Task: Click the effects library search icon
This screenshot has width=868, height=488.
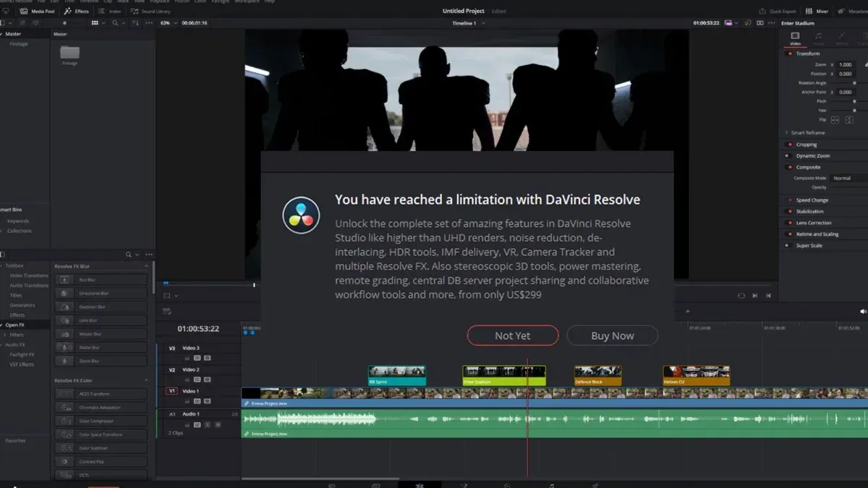Action: (x=129, y=254)
